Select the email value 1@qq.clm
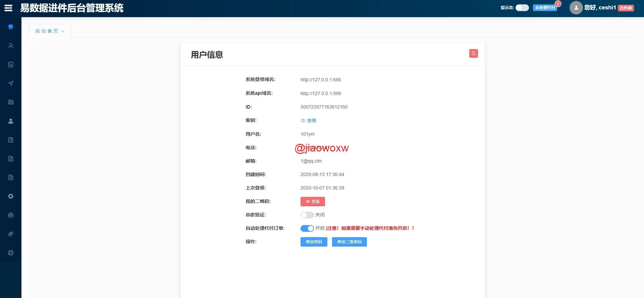This screenshot has width=644, height=298. [x=311, y=161]
